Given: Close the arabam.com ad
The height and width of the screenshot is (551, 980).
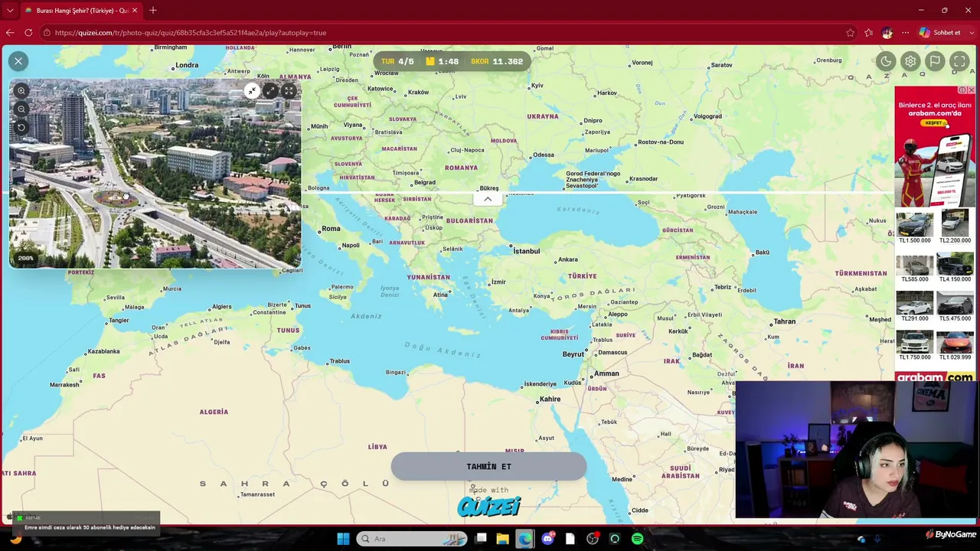Looking at the screenshot, I should coord(971,90).
